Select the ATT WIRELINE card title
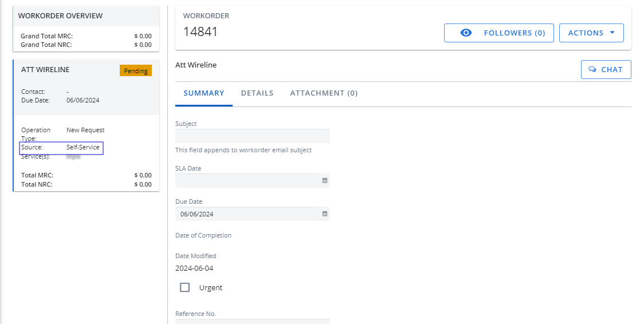This screenshot has height=324, width=644. coord(45,70)
